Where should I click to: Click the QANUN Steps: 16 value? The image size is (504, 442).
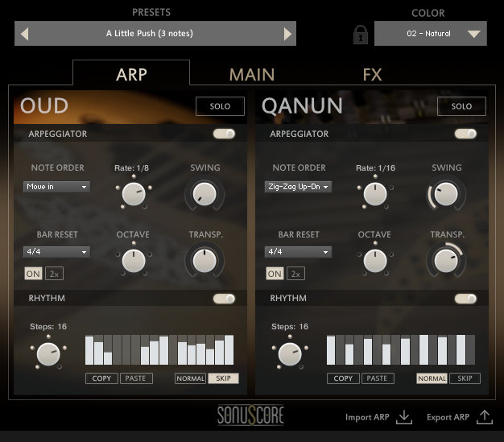[290, 327]
